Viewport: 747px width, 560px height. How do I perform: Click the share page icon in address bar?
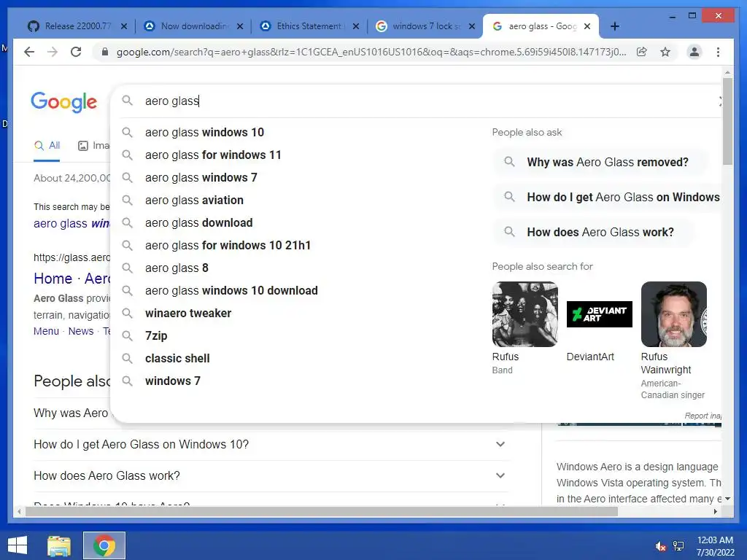(x=642, y=52)
